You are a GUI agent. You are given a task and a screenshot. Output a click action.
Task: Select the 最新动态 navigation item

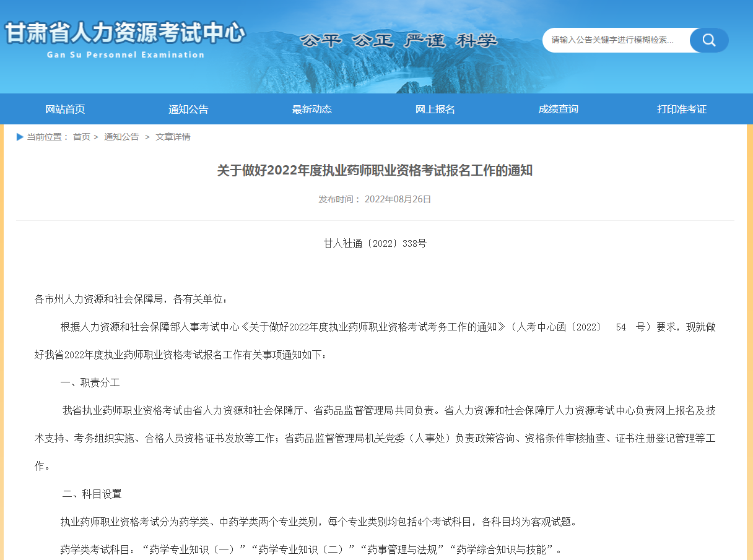coord(311,110)
